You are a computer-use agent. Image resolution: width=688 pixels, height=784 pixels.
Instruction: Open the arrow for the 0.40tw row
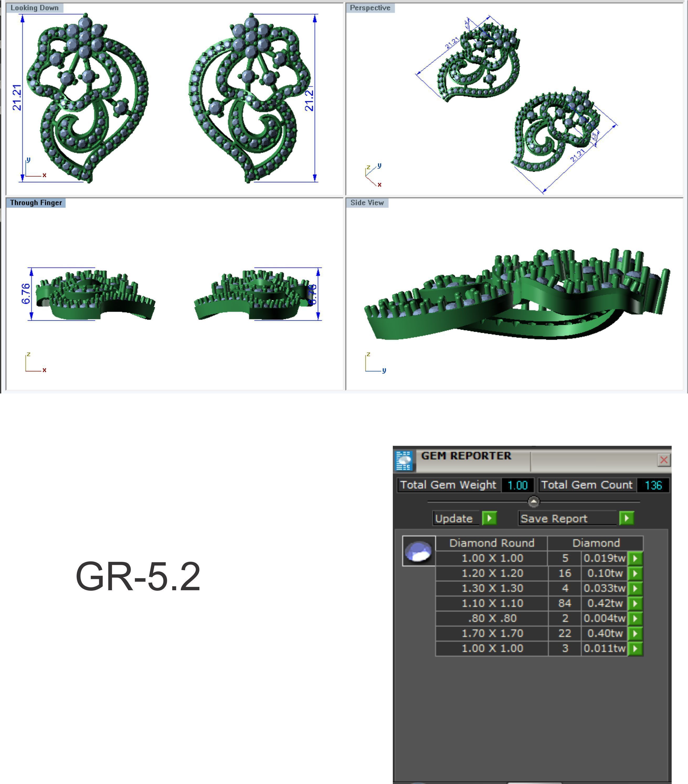pyautogui.click(x=635, y=633)
